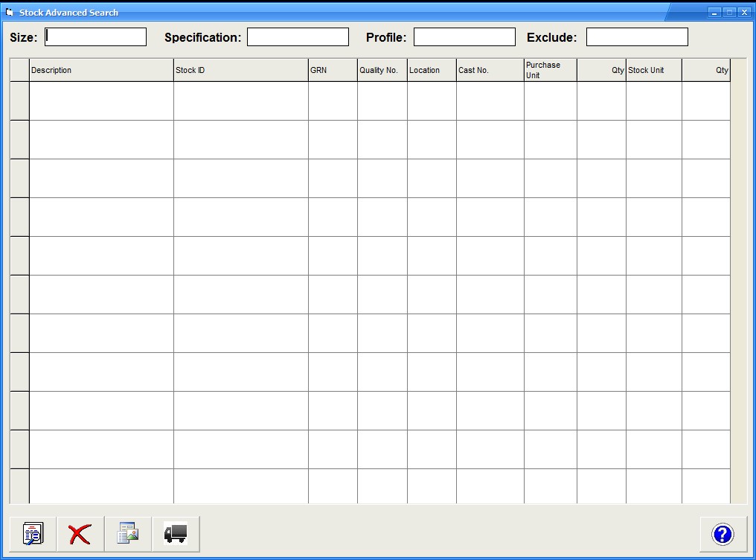
Task: Click the search document icon button
Action: pos(33,534)
